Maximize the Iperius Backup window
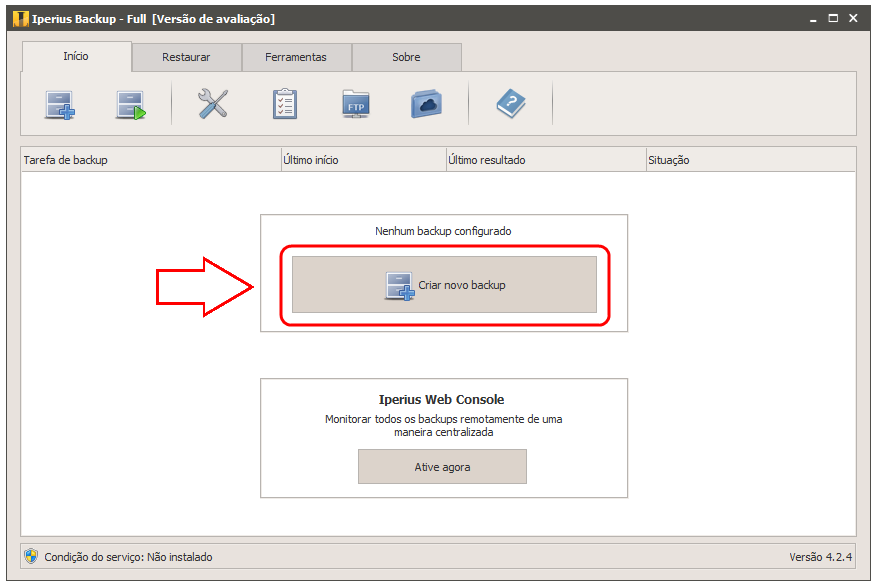875x585 pixels. 833,18
